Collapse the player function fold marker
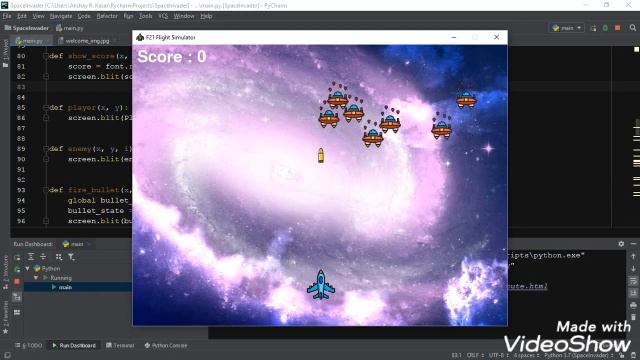The width and height of the screenshot is (640, 360). click(x=46, y=108)
